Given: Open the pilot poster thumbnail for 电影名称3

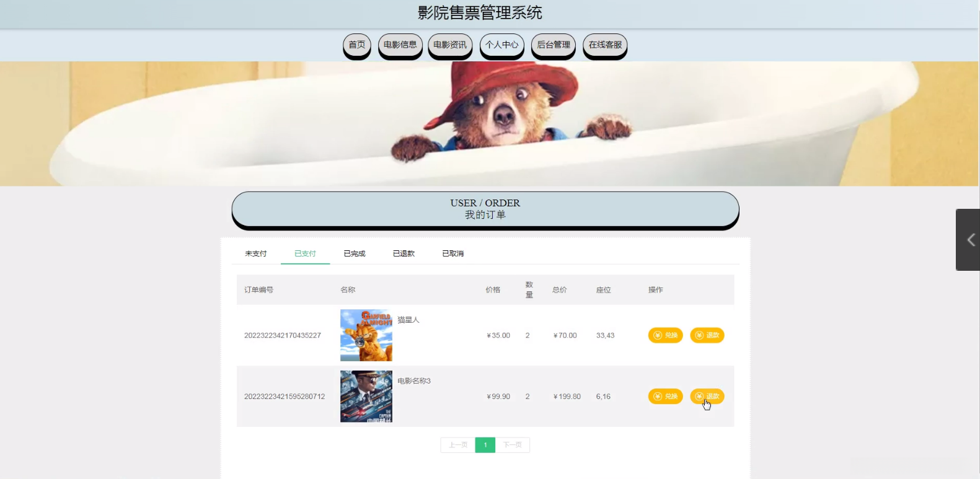Looking at the screenshot, I should click(x=366, y=397).
